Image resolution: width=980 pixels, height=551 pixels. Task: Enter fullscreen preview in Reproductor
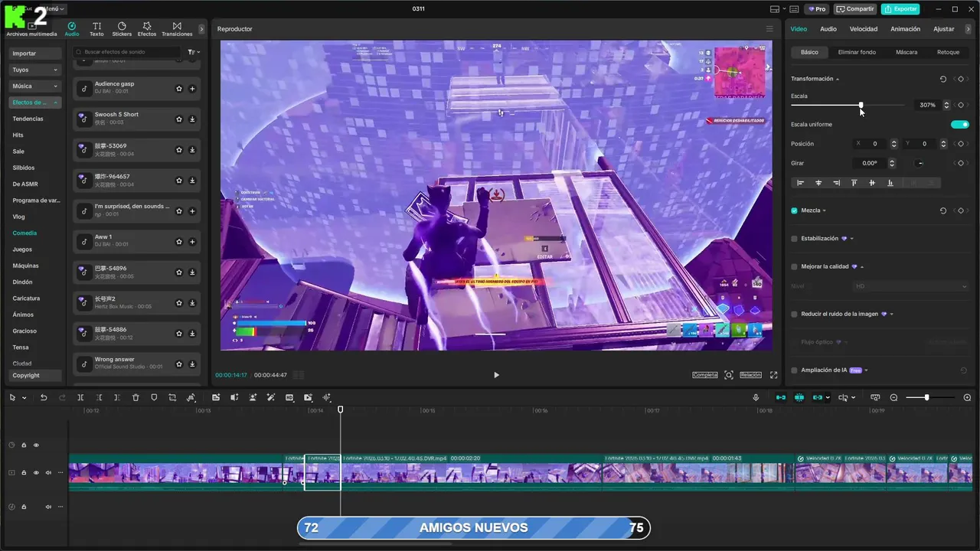773,375
